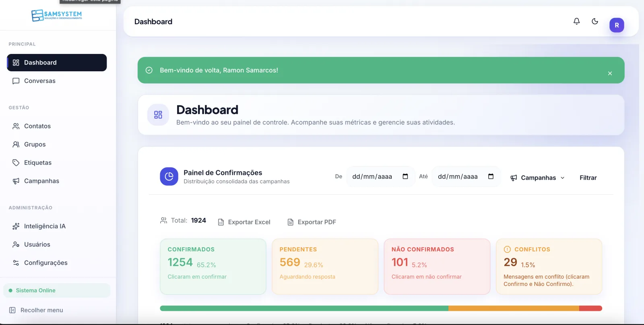The width and height of the screenshot is (644, 325).
Task: Click the Grupos people icon
Action: point(16,144)
